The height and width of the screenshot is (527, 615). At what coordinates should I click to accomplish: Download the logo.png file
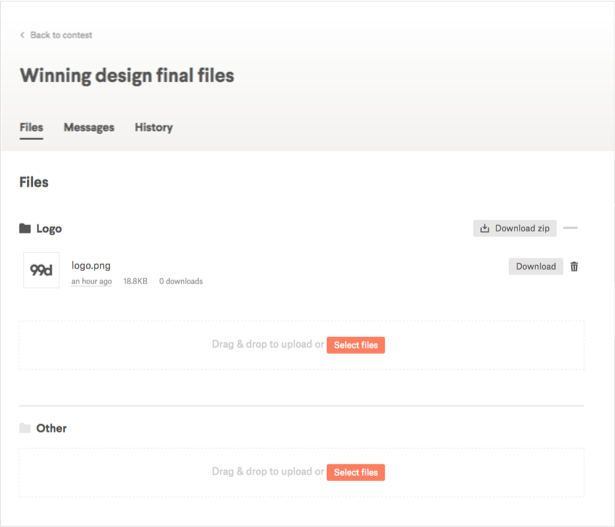(x=535, y=267)
